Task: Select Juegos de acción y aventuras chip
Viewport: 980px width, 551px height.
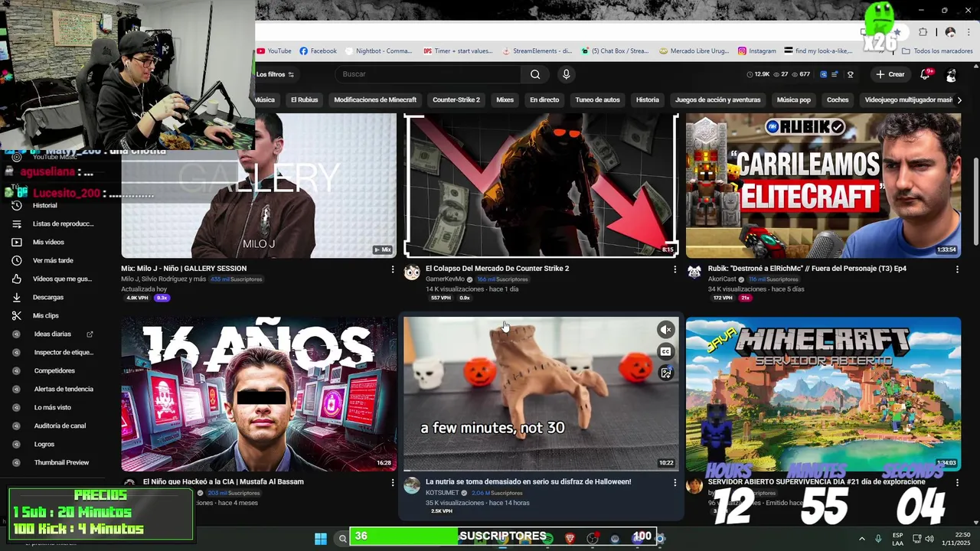Action: pos(717,99)
